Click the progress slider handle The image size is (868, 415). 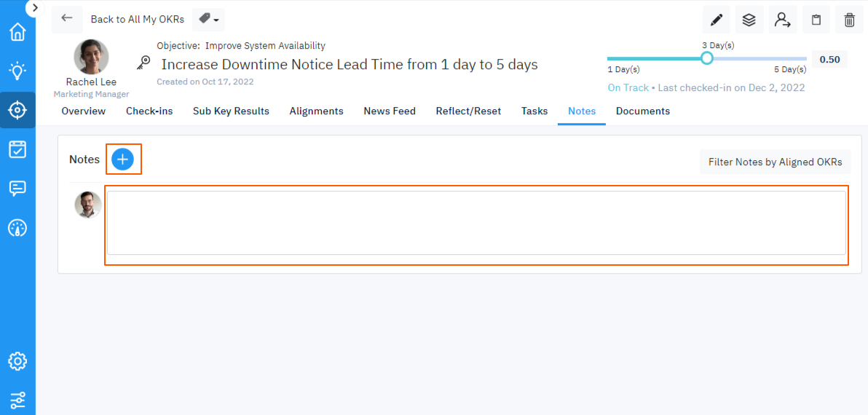pos(706,58)
